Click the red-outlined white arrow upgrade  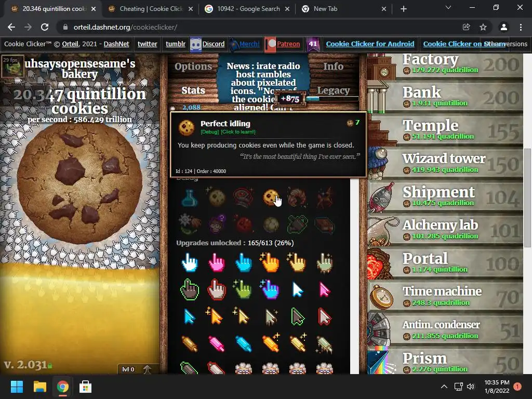tap(325, 317)
